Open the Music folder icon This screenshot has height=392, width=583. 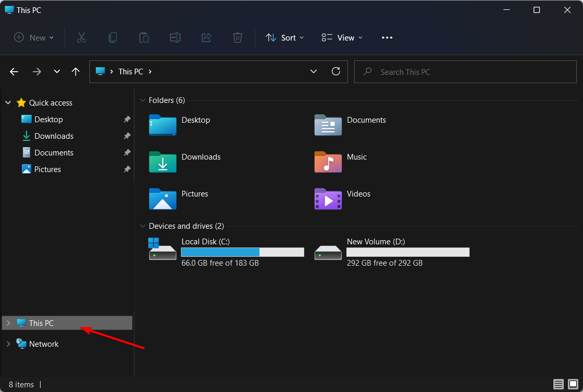point(328,162)
